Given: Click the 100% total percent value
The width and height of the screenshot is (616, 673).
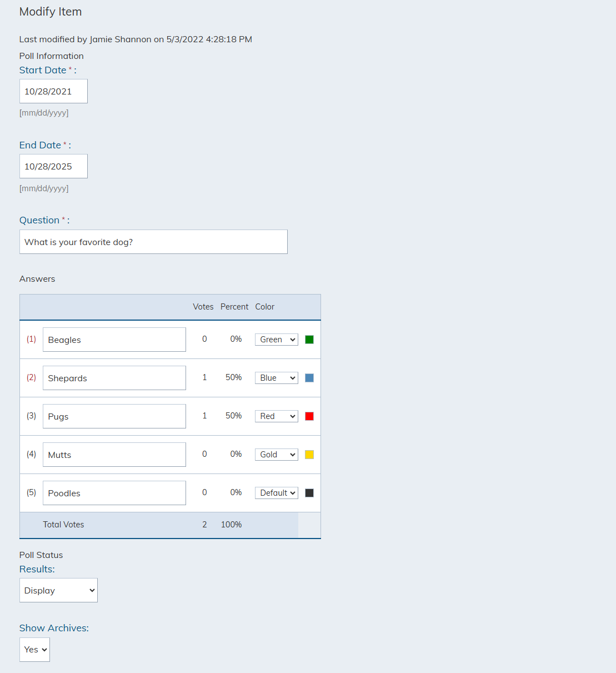Looking at the screenshot, I should click(231, 525).
